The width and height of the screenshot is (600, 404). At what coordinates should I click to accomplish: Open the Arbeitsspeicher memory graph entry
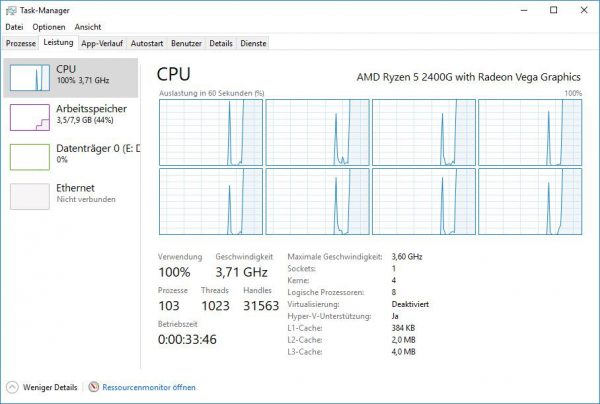click(71, 117)
